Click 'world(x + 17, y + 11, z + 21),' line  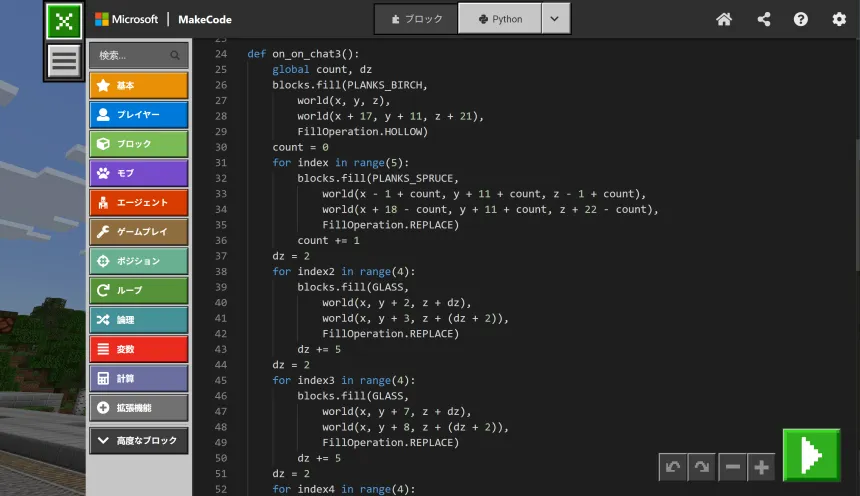pyautogui.click(x=391, y=116)
